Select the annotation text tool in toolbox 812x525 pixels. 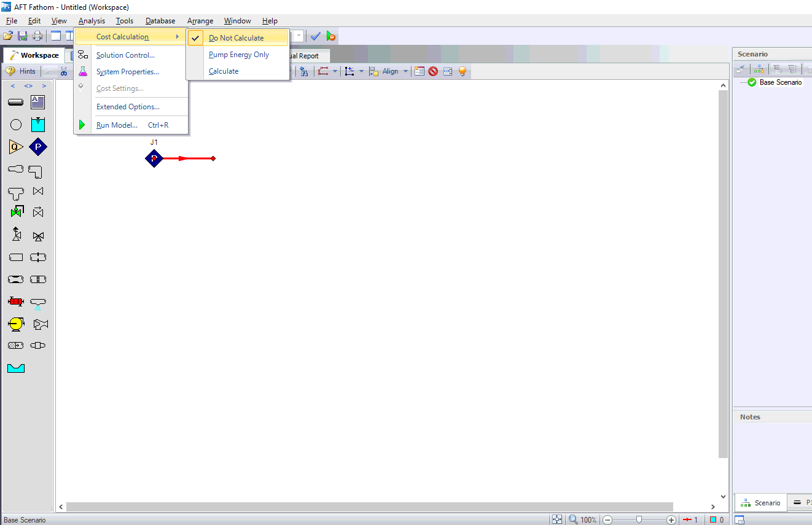(x=38, y=102)
